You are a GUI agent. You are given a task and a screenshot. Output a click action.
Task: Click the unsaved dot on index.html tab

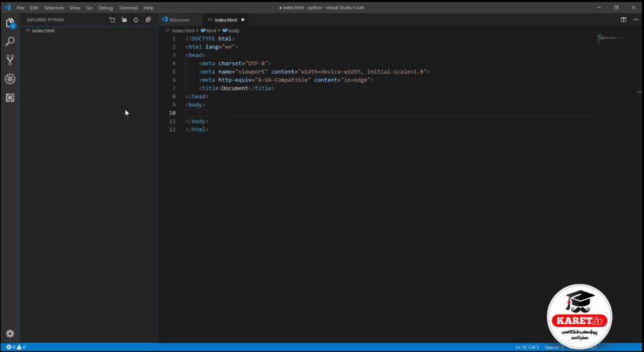click(x=243, y=19)
